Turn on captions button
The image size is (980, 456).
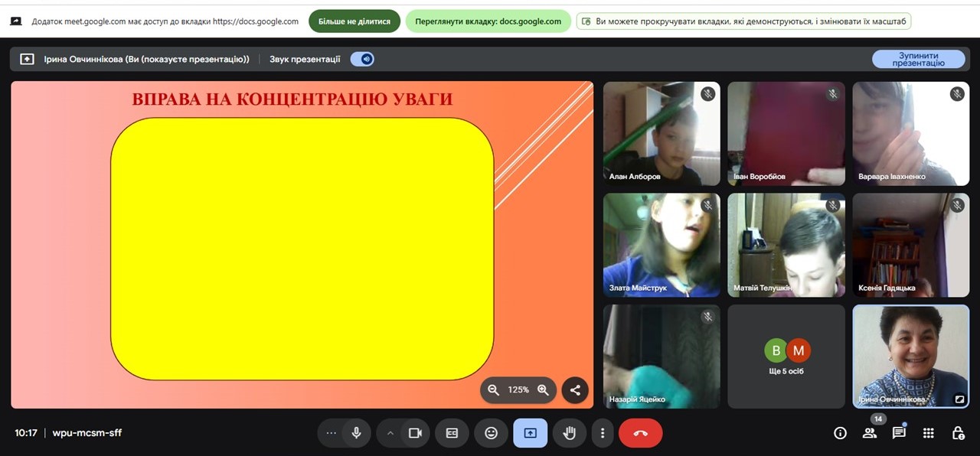click(452, 433)
